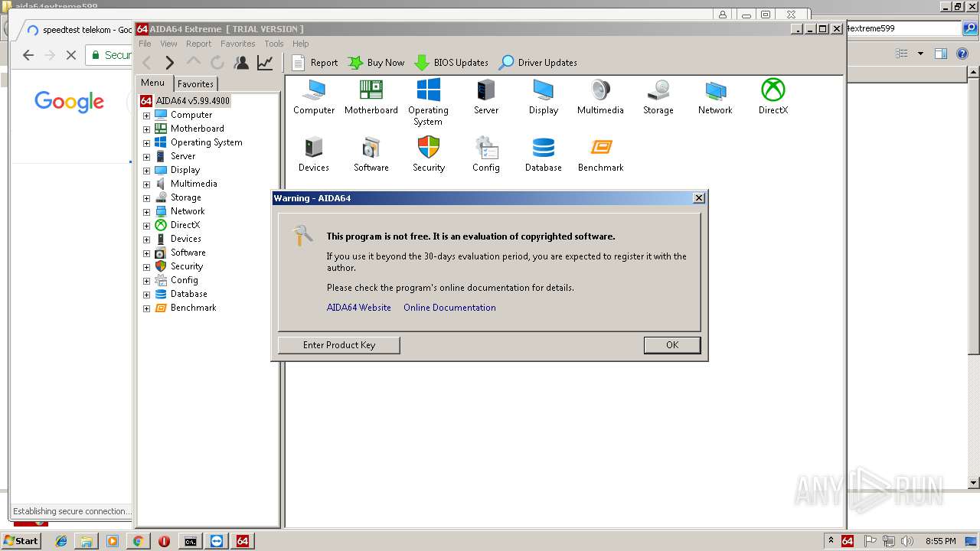Click Internet Explorer icon in taskbar
Screen dimensions: 980x551
61,541
